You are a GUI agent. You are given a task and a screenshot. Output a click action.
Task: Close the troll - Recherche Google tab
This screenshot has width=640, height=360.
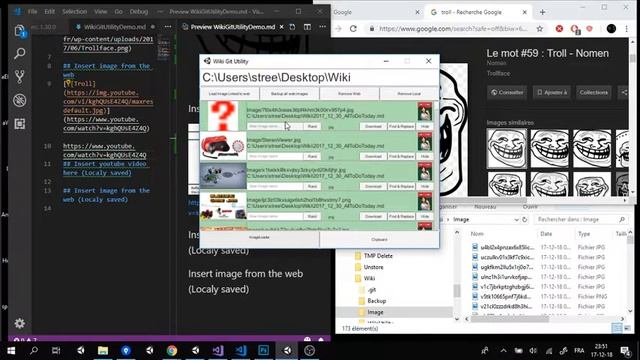click(x=524, y=12)
